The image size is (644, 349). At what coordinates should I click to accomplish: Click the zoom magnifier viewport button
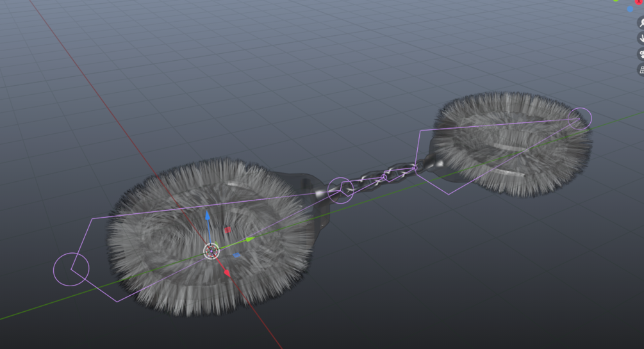pos(641,22)
